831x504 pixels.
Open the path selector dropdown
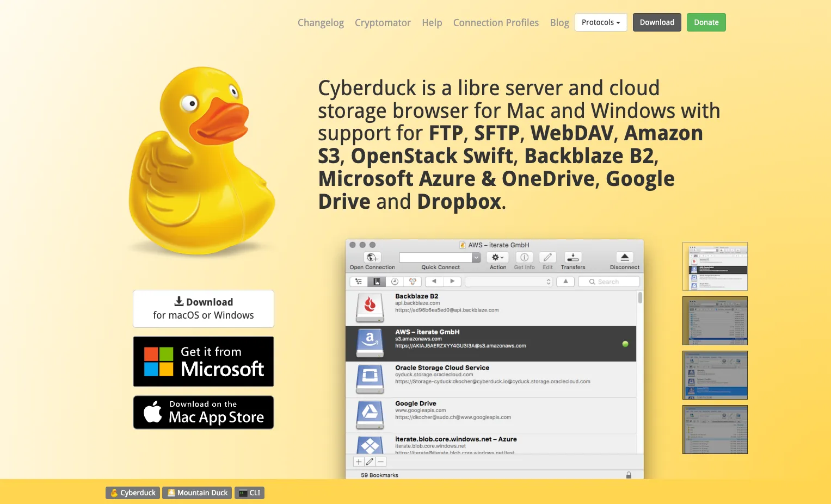(509, 282)
